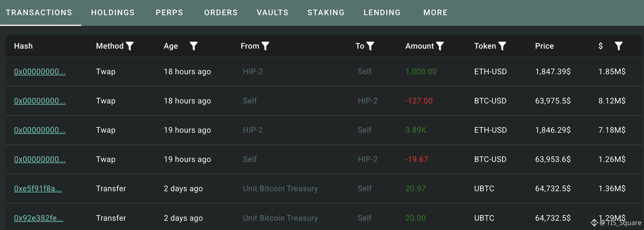
Task: Open transaction hash 0x92e382fe...
Action: tap(39, 218)
